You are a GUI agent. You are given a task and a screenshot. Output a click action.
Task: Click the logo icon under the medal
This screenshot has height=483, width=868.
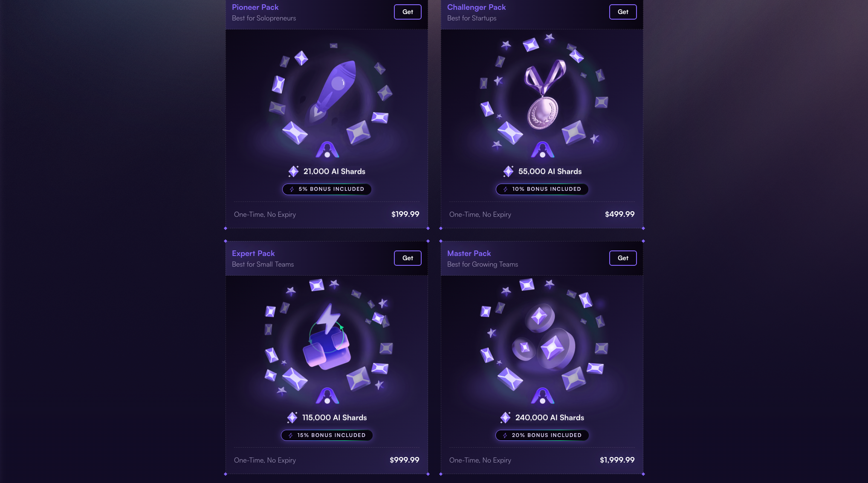click(542, 150)
